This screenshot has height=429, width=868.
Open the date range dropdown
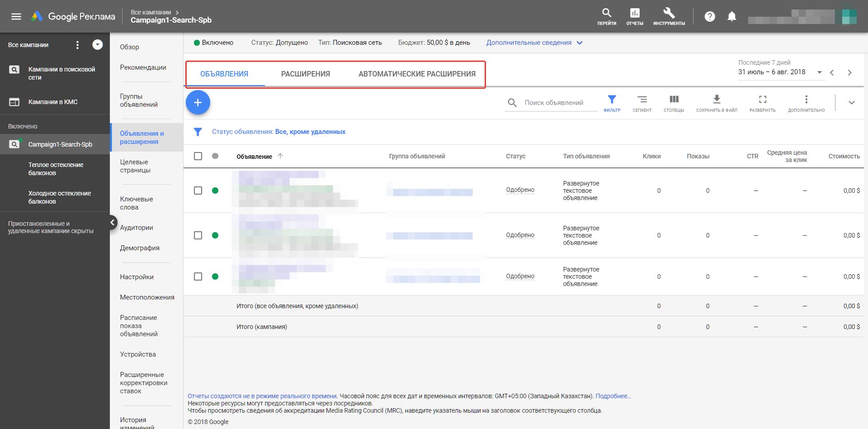pos(819,72)
